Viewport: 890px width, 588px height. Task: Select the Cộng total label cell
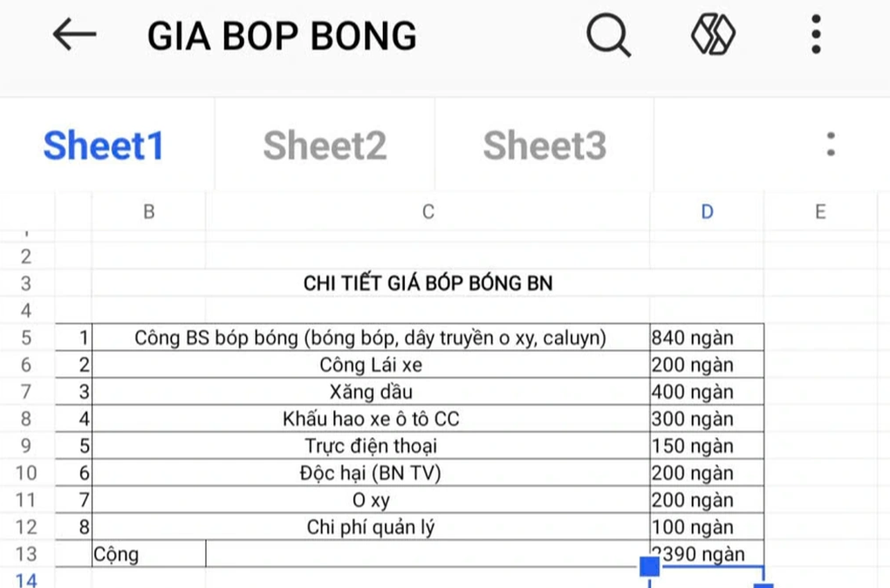click(148, 554)
